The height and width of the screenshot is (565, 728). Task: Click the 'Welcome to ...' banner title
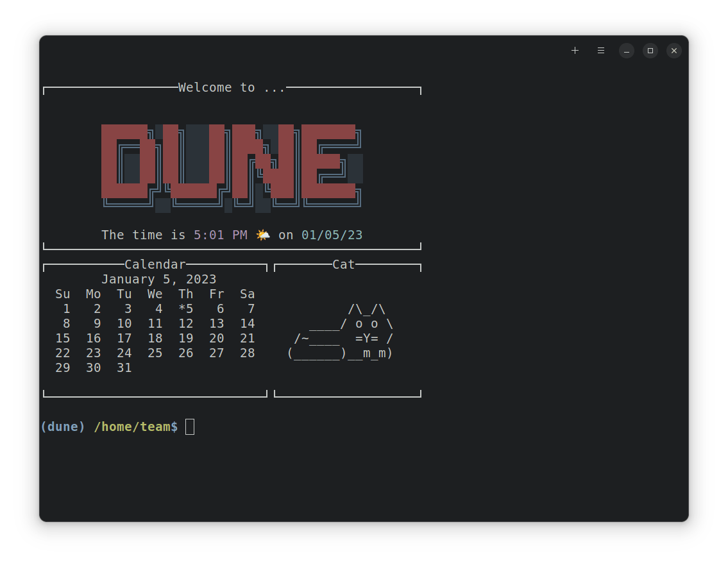pos(232,88)
